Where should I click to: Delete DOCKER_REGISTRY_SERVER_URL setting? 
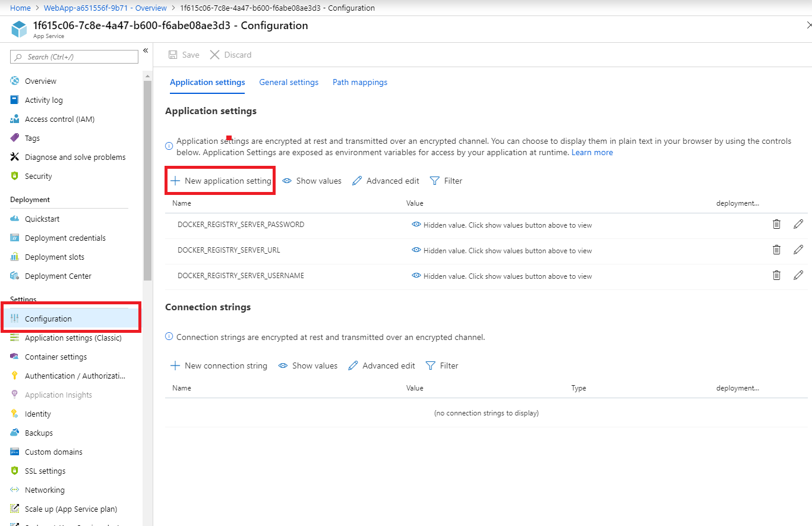pos(776,250)
